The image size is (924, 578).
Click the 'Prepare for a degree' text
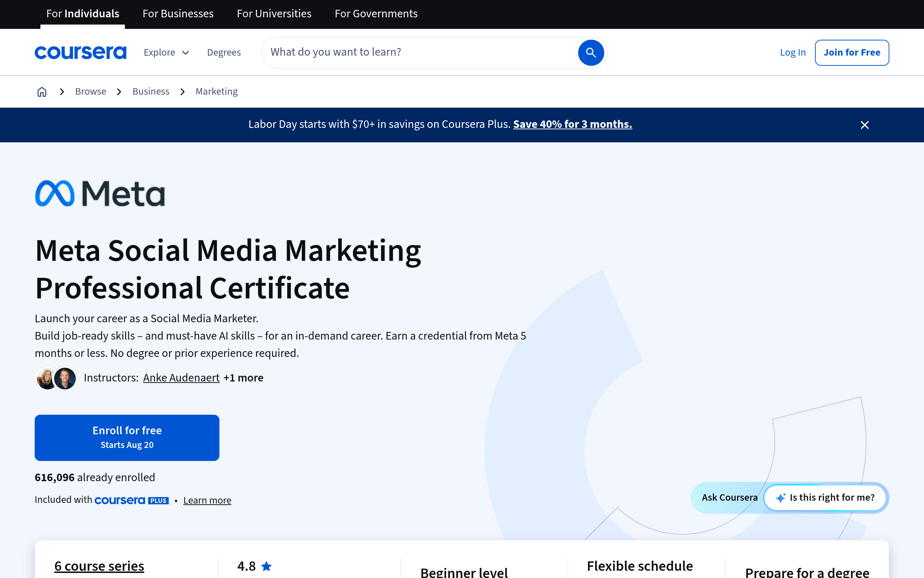click(807, 572)
